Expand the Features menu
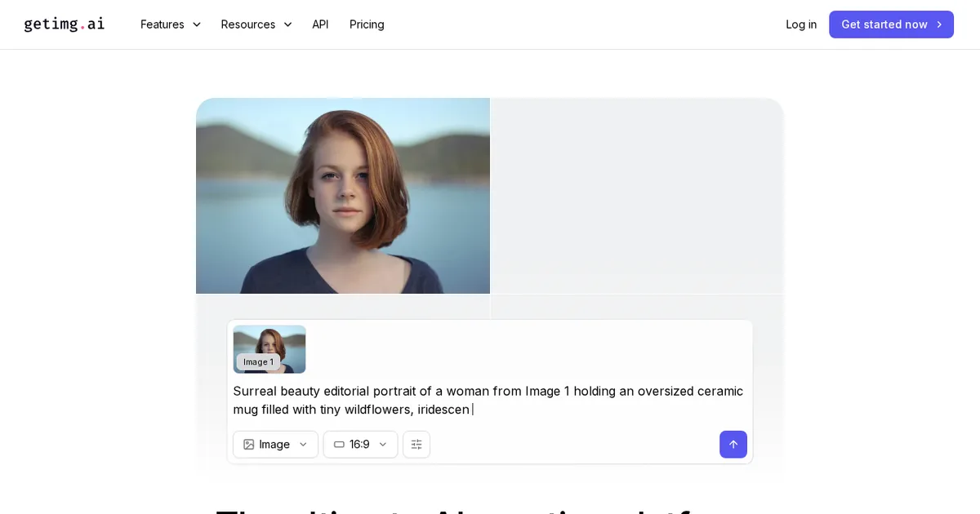 click(171, 24)
